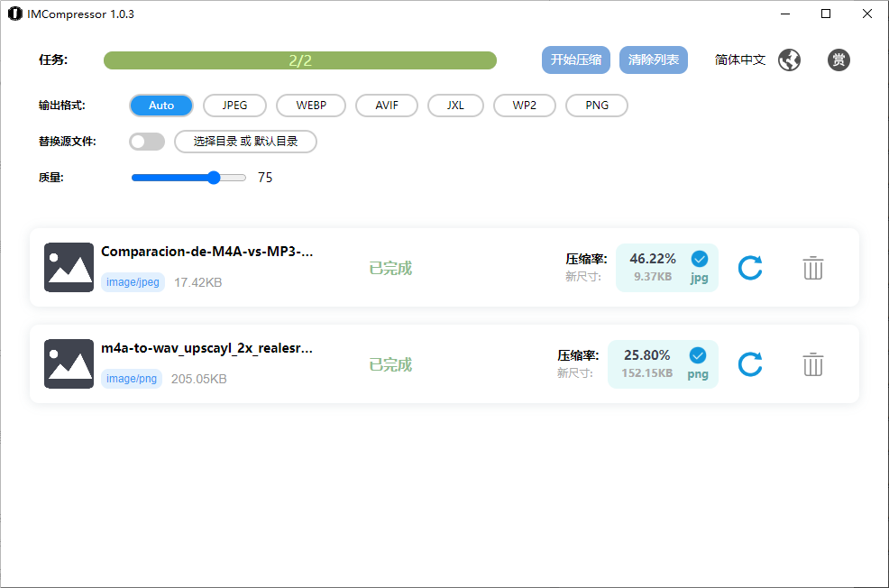
Task: Click the image/jpeg type tag
Action: (x=133, y=281)
